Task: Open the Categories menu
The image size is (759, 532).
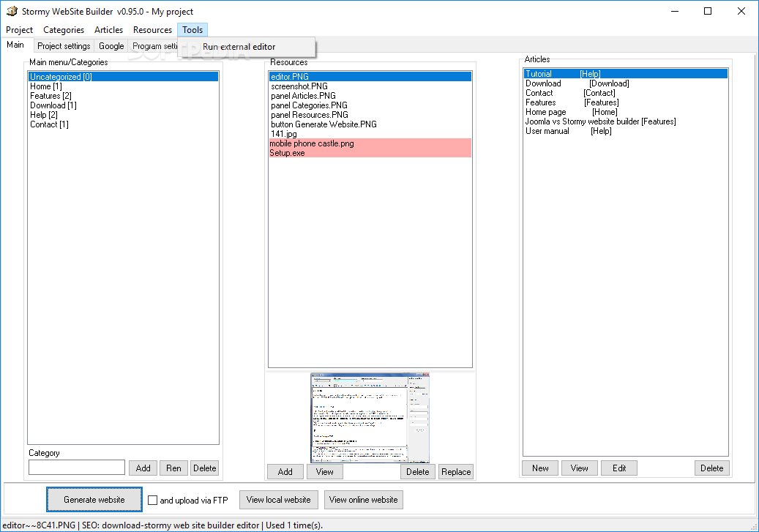Action: pyautogui.click(x=64, y=30)
